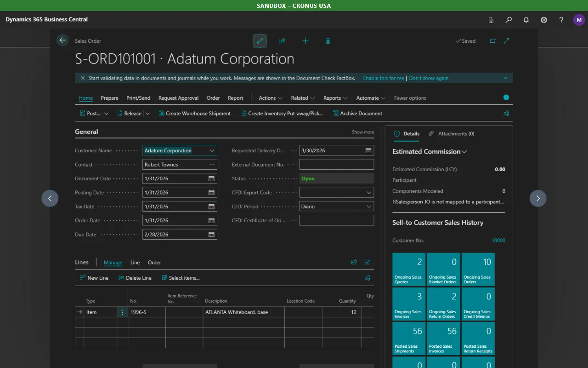Image resolution: width=588 pixels, height=368 pixels.
Task: Open the Ongoing Sales Orders tile
Action: coord(478,270)
